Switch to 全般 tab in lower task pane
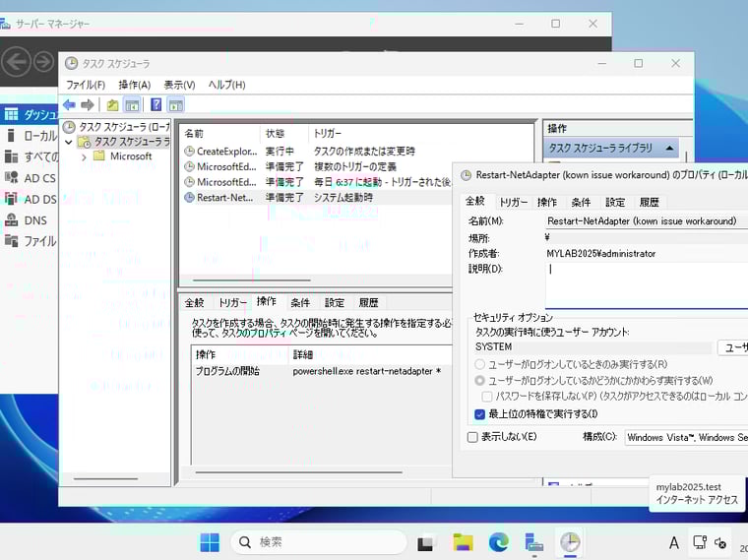This screenshot has height=560, width=748. (195, 303)
